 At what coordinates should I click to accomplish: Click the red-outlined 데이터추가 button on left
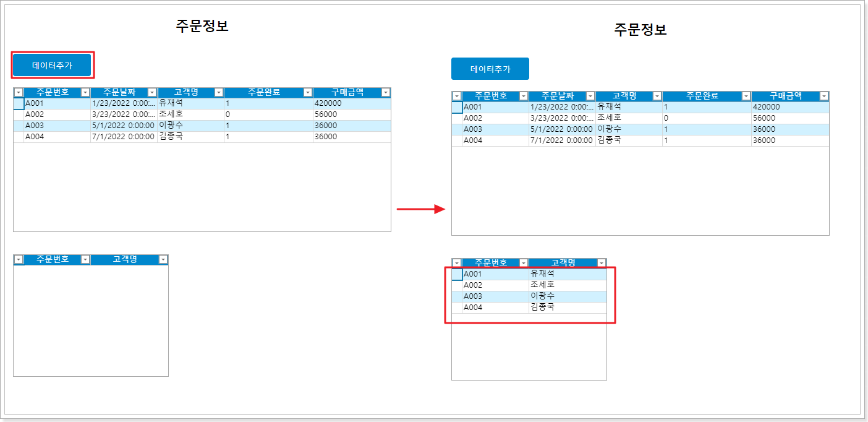(x=53, y=66)
